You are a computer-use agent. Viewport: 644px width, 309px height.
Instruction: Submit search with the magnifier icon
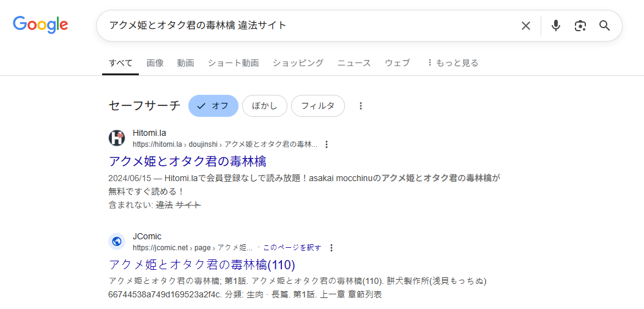click(x=605, y=26)
